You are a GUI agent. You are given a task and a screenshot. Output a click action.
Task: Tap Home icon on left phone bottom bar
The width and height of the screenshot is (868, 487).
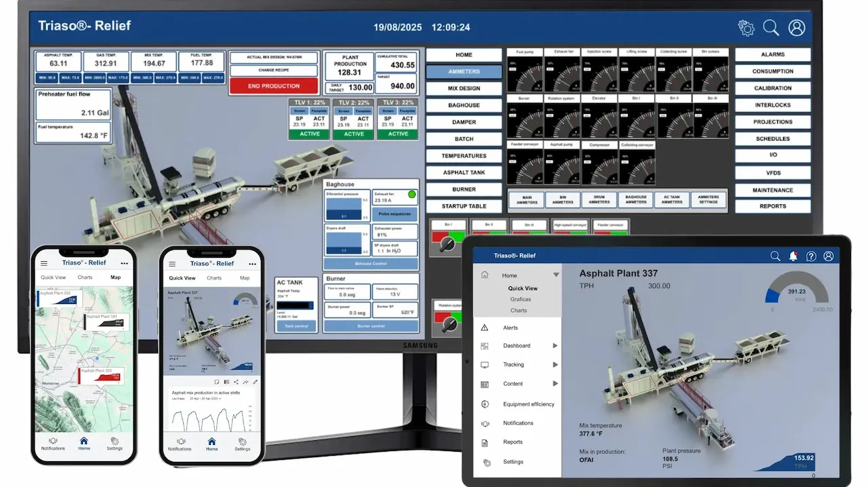84,440
